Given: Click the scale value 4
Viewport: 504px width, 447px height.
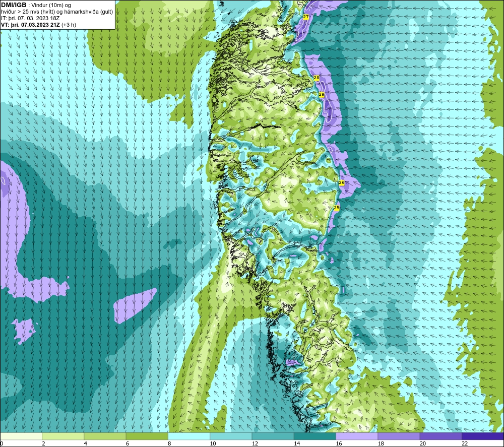Looking at the screenshot, I should point(86,444).
